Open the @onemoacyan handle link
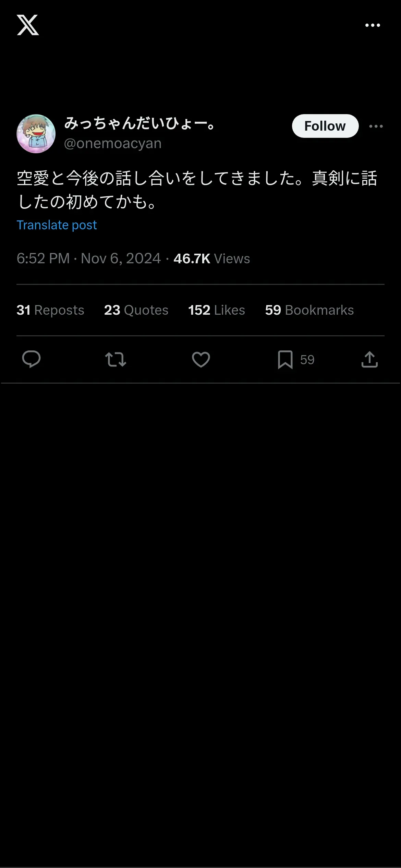 [113, 143]
